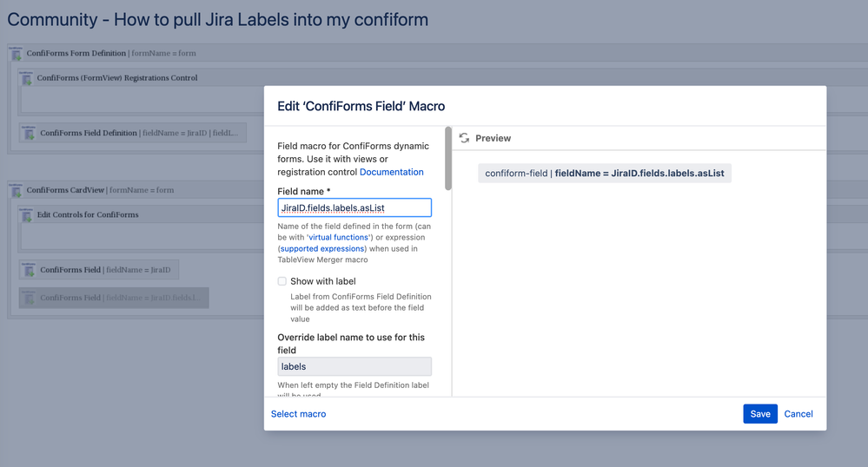868x467 pixels.
Task: Open the supported expressions link
Action: [x=322, y=248]
